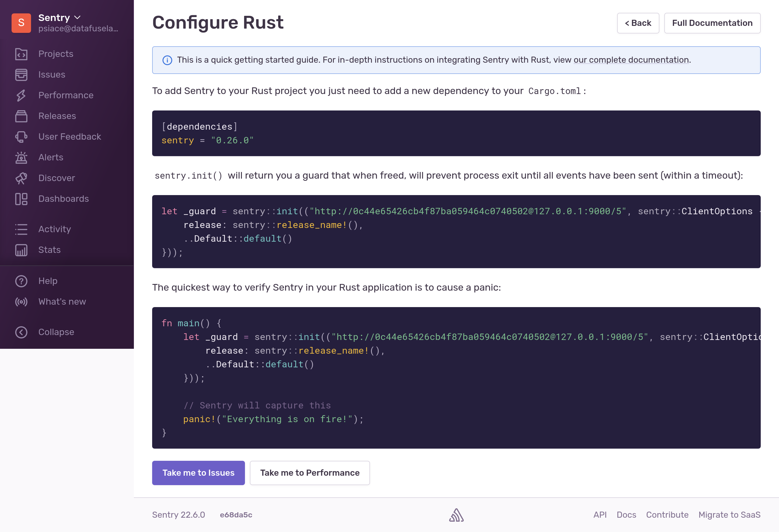Screen dimensions: 779x532
Task: Click the Performance lightning bolt icon
Action: point(21,96)
